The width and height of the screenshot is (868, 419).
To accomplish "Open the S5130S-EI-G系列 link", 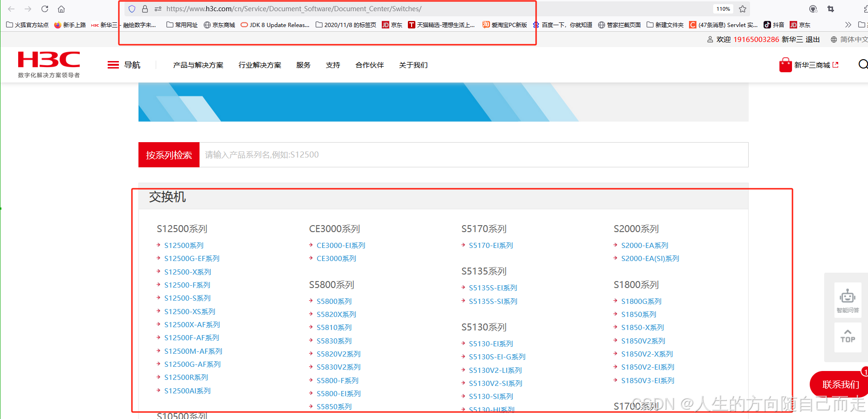I will tap(497, 357).
